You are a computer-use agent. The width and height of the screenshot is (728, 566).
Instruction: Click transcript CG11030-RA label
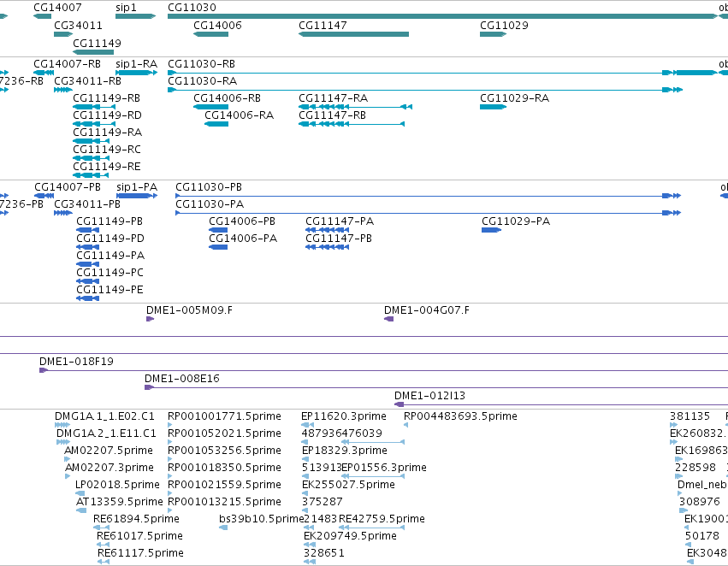click(x=203, y=81)
